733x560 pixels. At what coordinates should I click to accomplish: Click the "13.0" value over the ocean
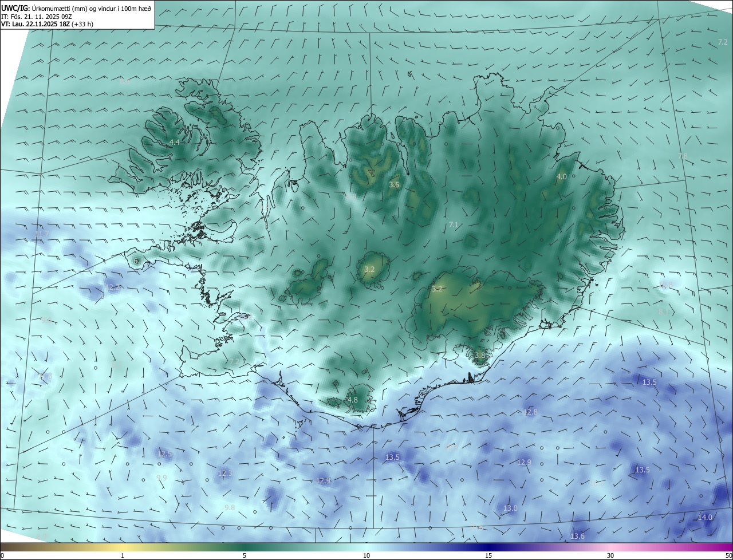point(510,508)
